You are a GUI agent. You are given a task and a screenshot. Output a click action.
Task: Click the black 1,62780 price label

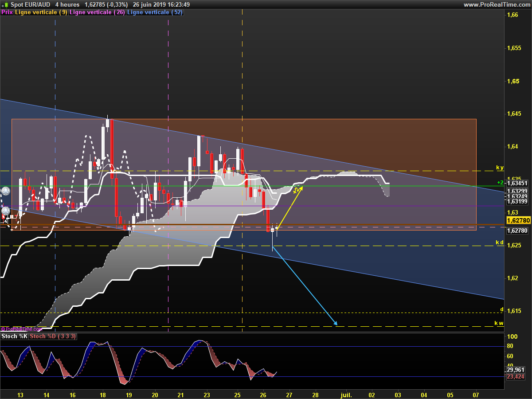click(x=517, y=231)
